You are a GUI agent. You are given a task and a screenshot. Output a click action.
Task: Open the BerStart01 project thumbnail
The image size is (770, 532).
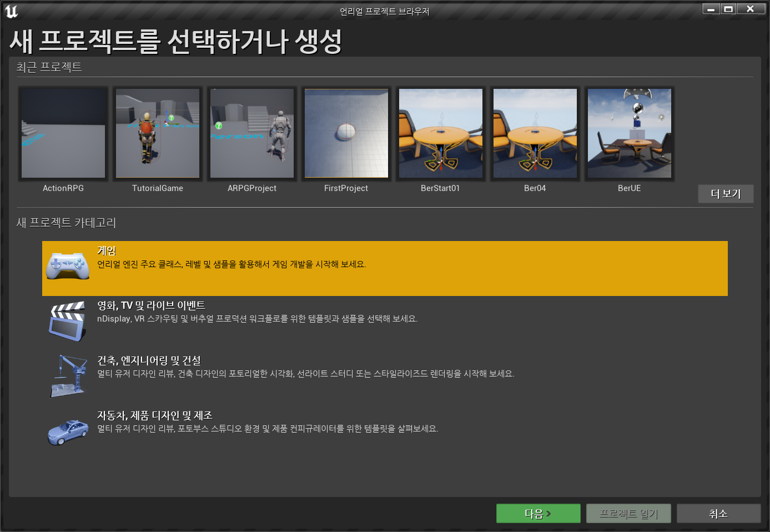tap(441, 133)
